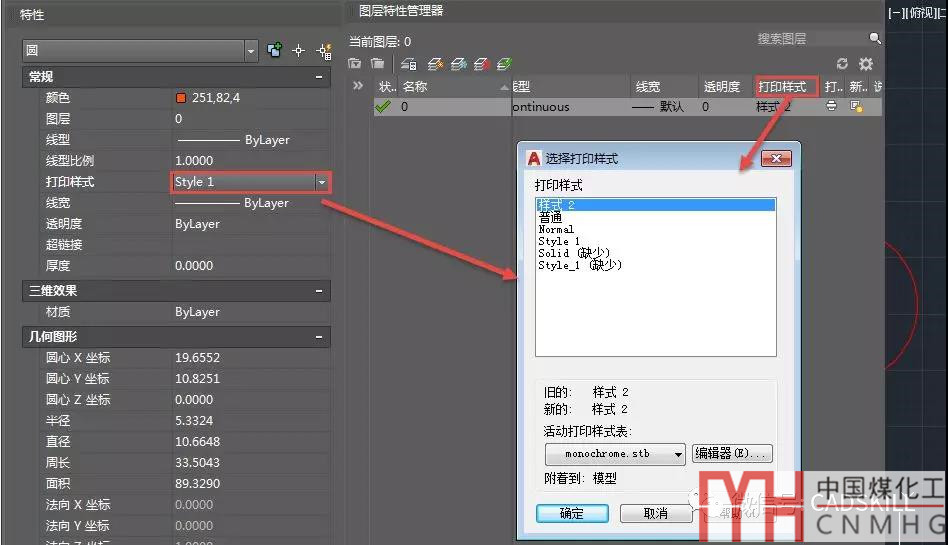This screenshot has width=948, height=545.
Task: Refresh the layer list
Action: pos(842,64)
